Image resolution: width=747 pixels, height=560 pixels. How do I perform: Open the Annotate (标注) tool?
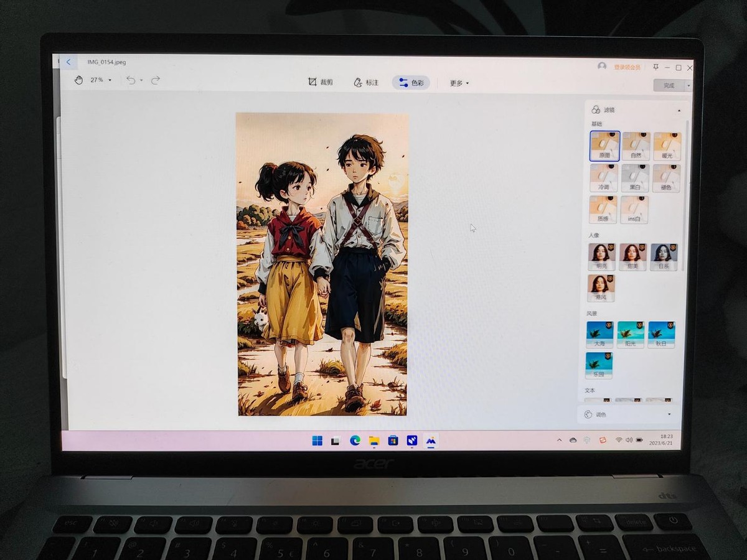tap(366, 81)
